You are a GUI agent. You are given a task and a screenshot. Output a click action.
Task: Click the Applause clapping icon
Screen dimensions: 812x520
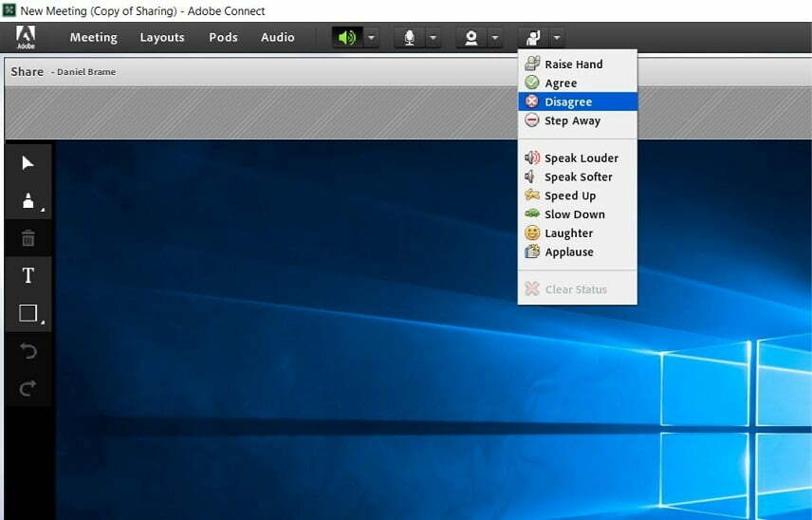[532, 251]
